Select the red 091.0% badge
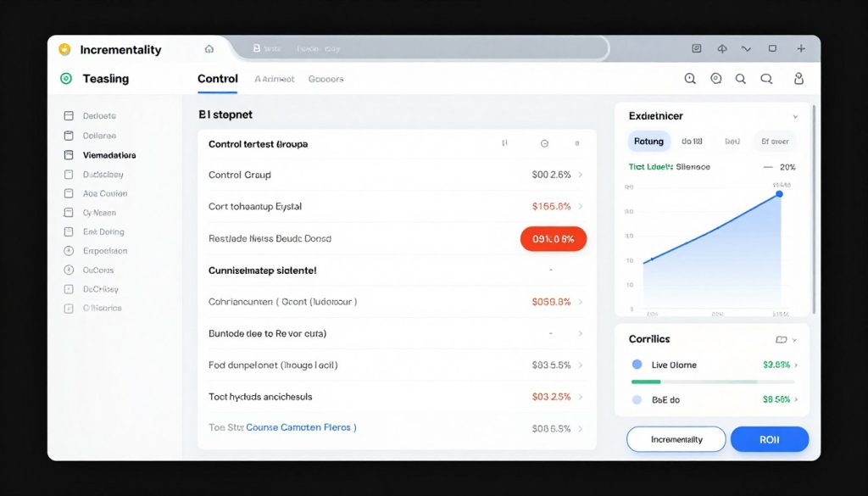The height and width of the screenshot is (496, 868). tap(554, 239)
